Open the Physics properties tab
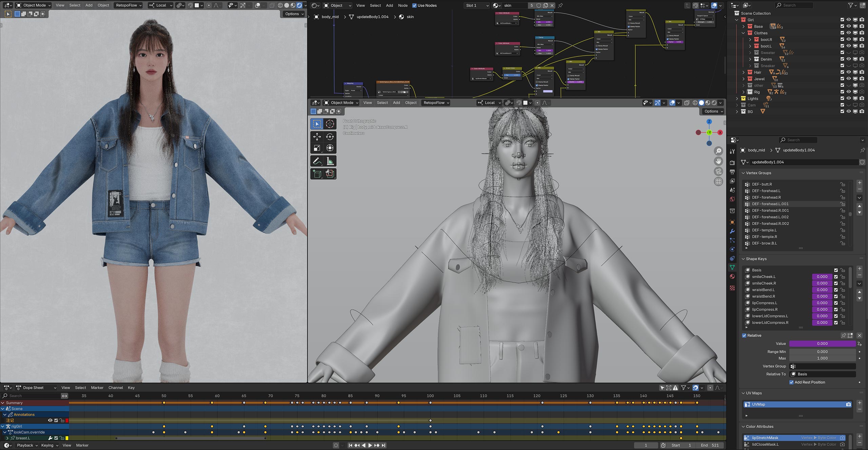 (x=732, y=249)
